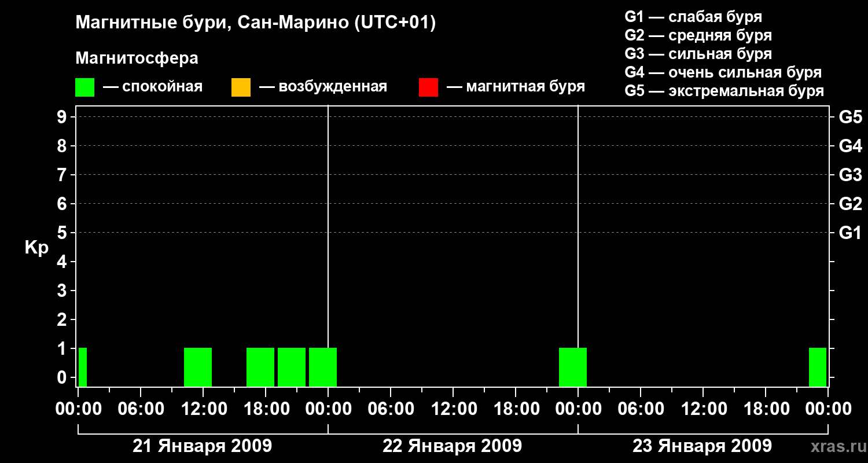Select the 'G5 — экстремальная буря' legend line
Image resolution: width=868 pixels, height=463 pixels.
point(724,91)
